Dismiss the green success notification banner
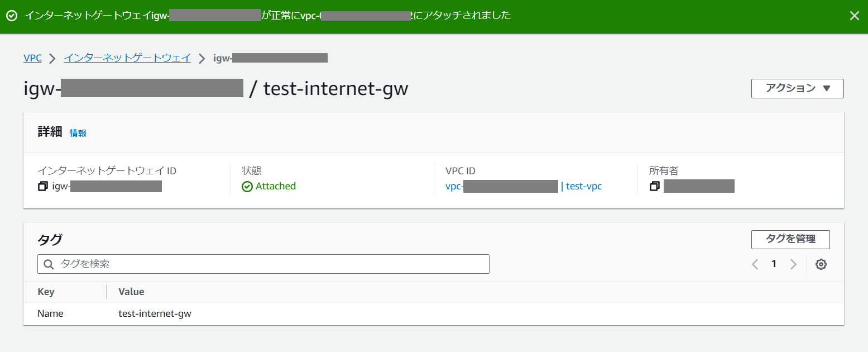The width and height of the screenshot is (868, 352). (854, 16)
